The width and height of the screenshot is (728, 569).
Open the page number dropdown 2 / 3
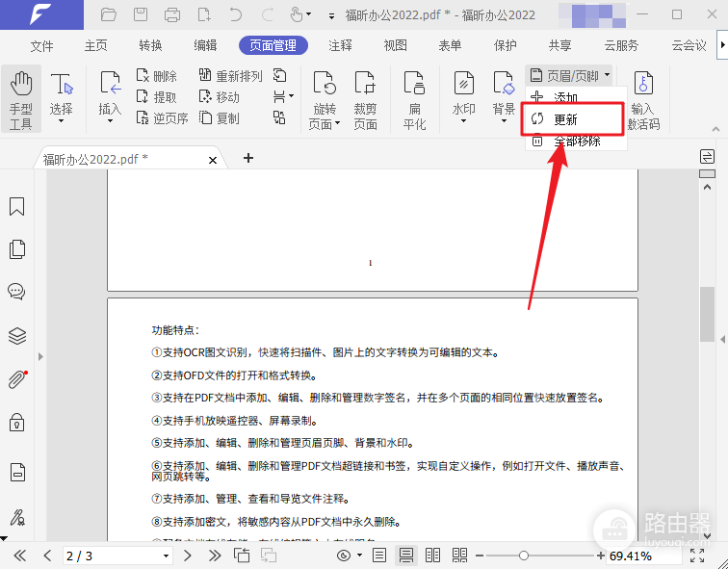click(x=166, y=556)
